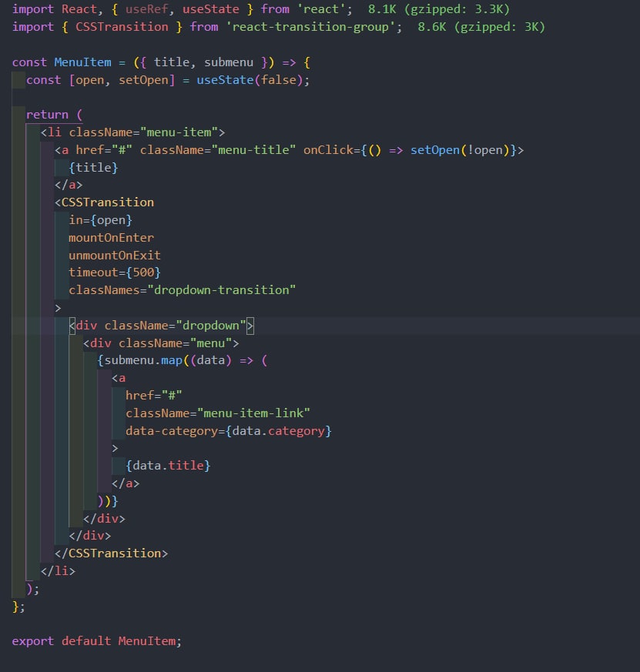
Task: Click the "dropdown" class string on the div
Action: coord(210,326)
